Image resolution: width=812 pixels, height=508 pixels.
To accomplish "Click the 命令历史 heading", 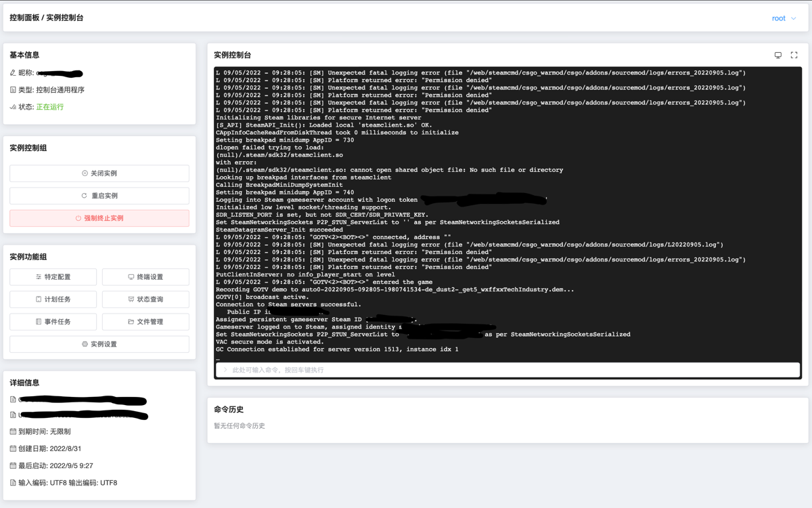I will [x=229, y=410].
